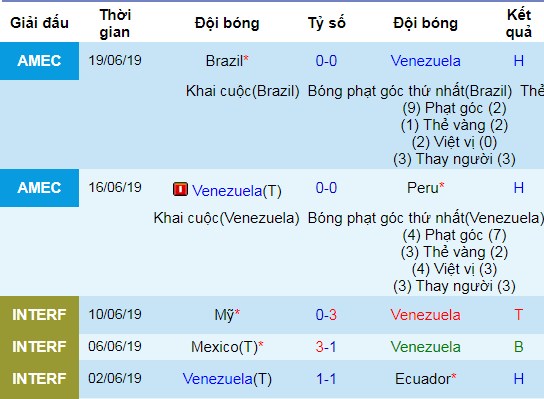
Task: Click the 0-0 score for Venezuela vs Peru
Action: [326, 188]
